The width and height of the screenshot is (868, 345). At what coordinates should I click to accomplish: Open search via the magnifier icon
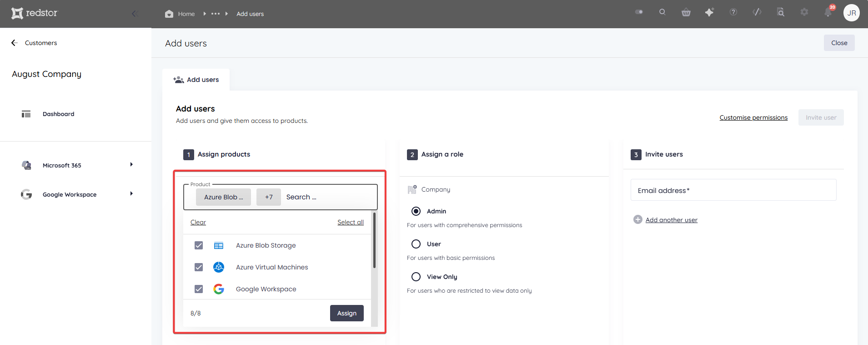pos(662,12)
